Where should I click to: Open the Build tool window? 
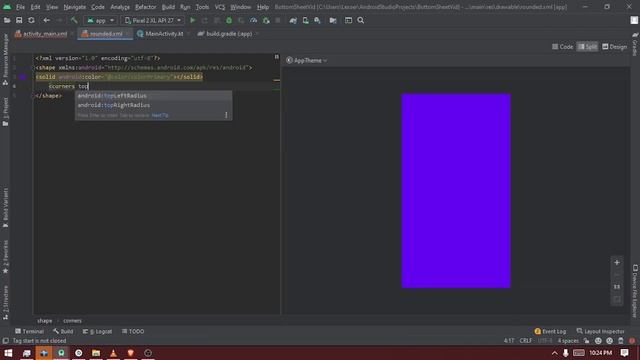[63, 331]
